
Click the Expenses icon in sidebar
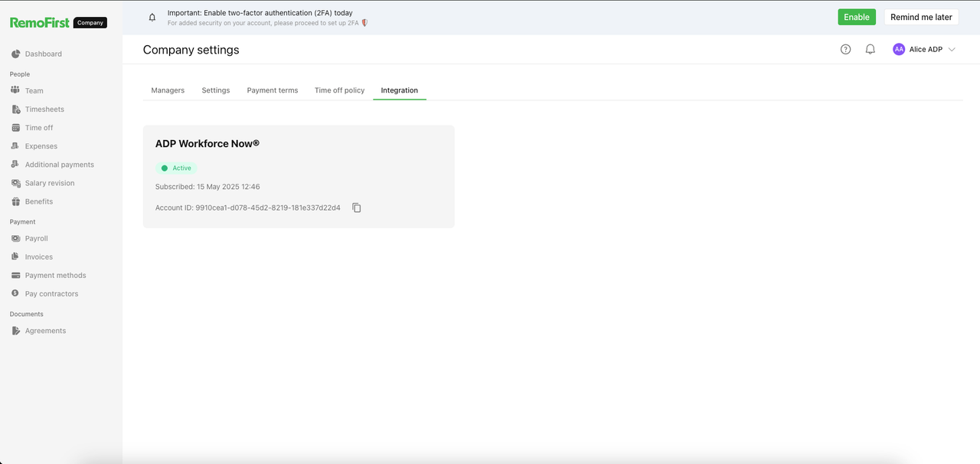click(x=15, y=146)
